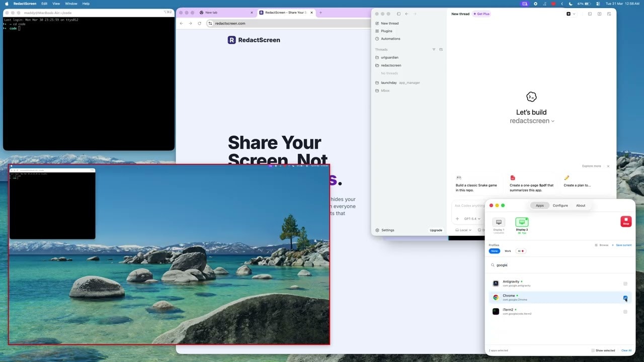Click the search magnifier icon in RedactScreen
This screenshot has height=362, width=644.
click(x=493, y=265)
